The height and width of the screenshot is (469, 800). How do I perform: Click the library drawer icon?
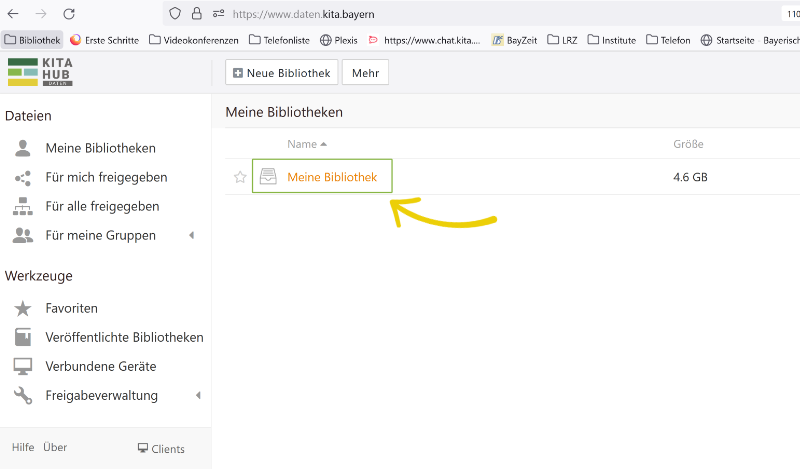coord(268,177)
